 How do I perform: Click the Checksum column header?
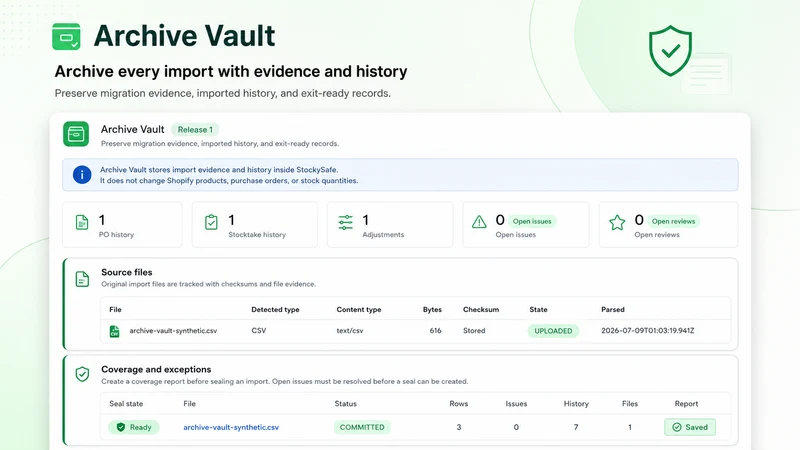[481, 309]
